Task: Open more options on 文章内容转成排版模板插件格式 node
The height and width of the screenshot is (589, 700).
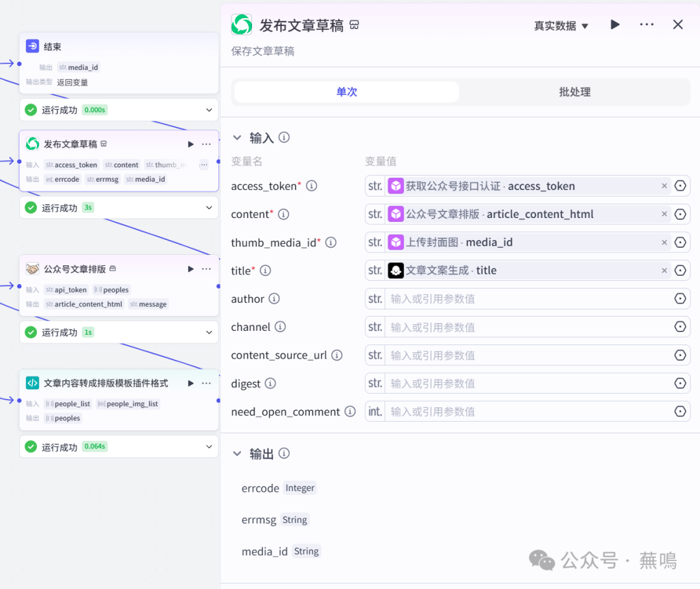Action: 206,383
